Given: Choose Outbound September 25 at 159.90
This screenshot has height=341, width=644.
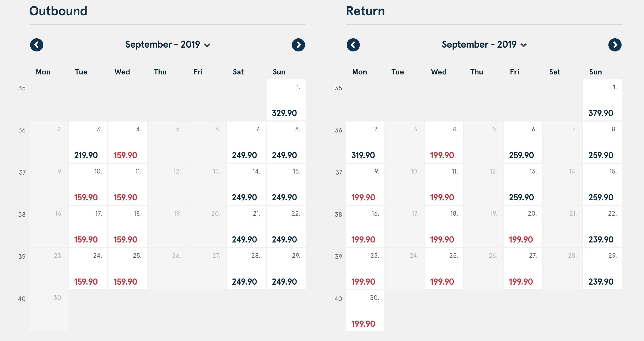Looking at the screenshot, I should pyautogui.click(x=127, y=269).
